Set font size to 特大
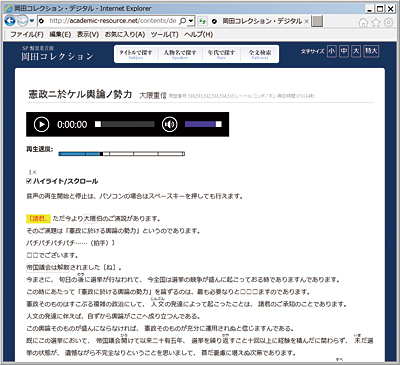400x365 pixels. (371, 51)
